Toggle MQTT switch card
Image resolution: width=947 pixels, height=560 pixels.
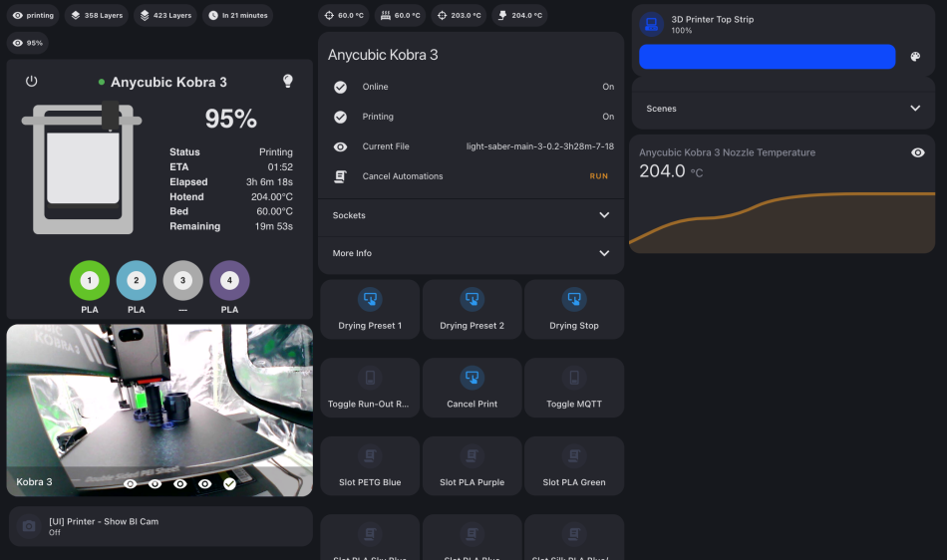[x=574, y=388]
